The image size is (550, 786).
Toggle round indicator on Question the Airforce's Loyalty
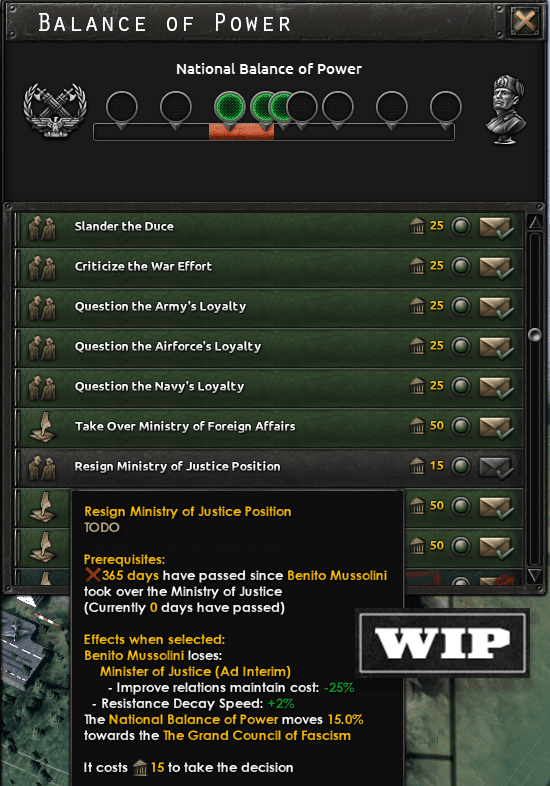tap(461, 346)
